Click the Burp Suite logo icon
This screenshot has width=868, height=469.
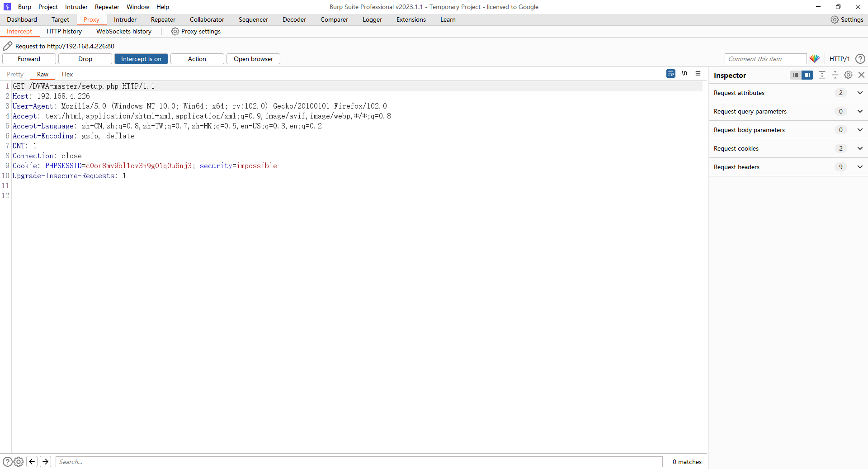[x=7, y=7]
